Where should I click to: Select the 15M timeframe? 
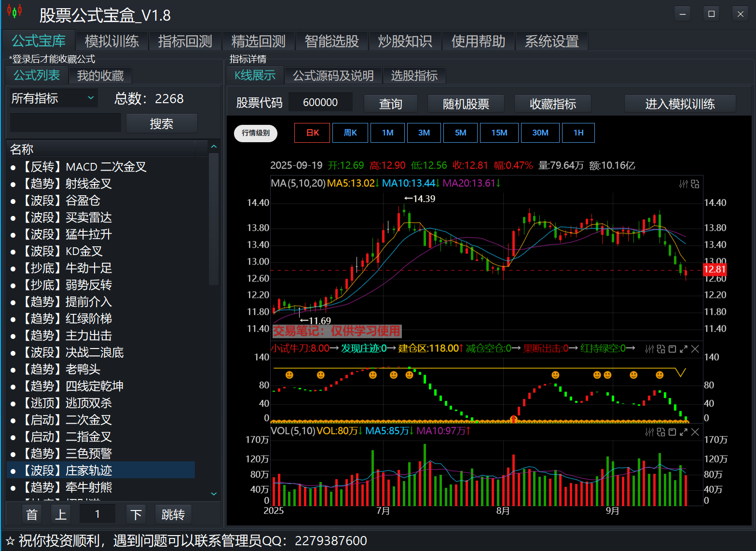tap(499, 133)
